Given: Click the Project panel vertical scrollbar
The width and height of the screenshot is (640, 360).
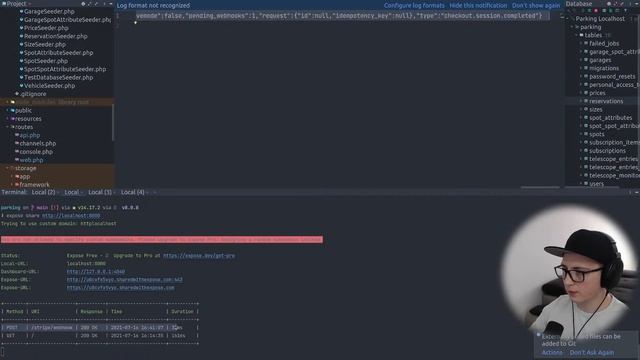Looking at the screenshot, I should [113, 122].
